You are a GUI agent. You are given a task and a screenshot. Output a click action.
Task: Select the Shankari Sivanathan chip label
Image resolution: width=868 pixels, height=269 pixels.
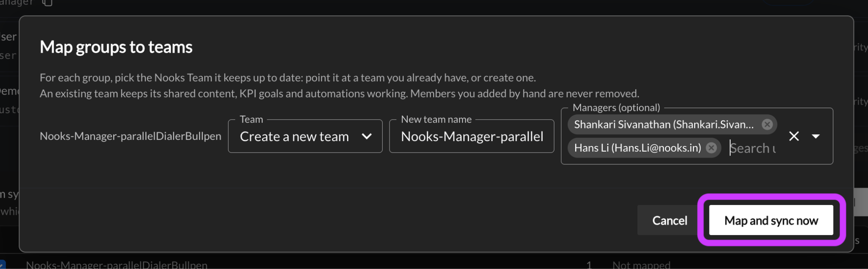[664, 125]
